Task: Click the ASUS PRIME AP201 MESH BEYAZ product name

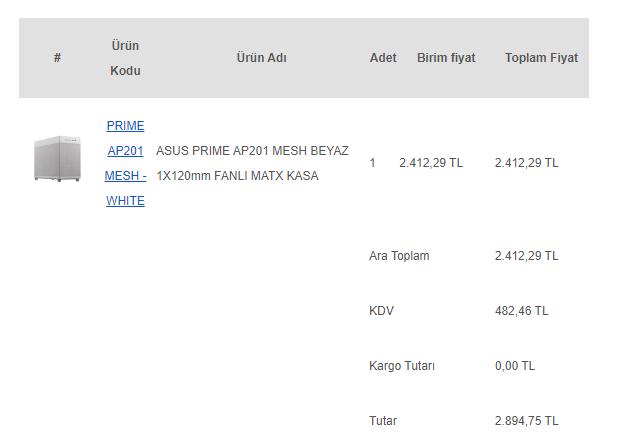Action: (x=252, y=163)
